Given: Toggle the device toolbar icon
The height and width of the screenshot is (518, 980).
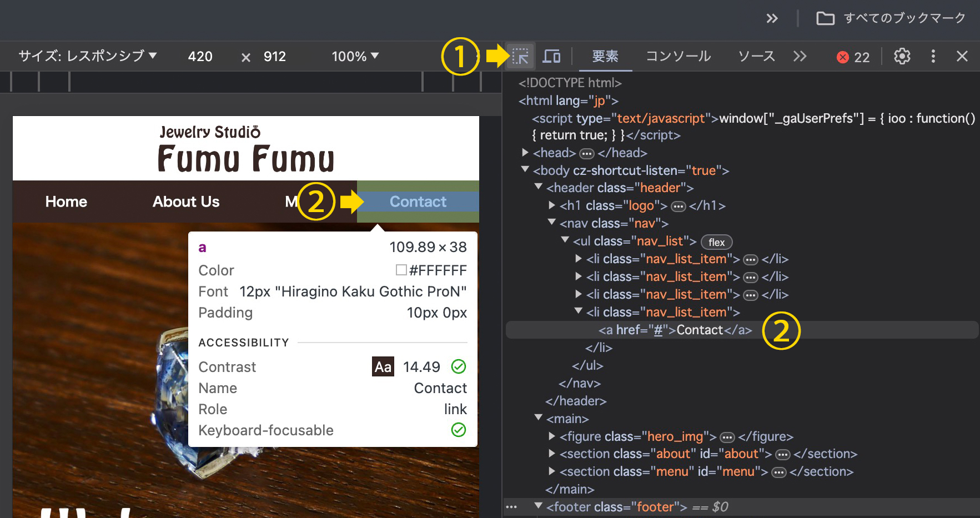Looking at the screenshot, I should [x=551, y=56].
